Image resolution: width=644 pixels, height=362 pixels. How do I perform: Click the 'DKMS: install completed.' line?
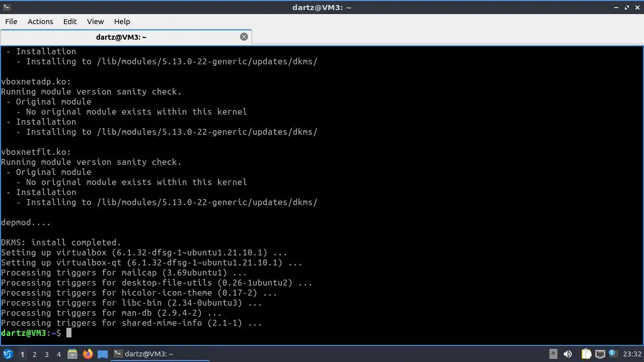(61, 242)
